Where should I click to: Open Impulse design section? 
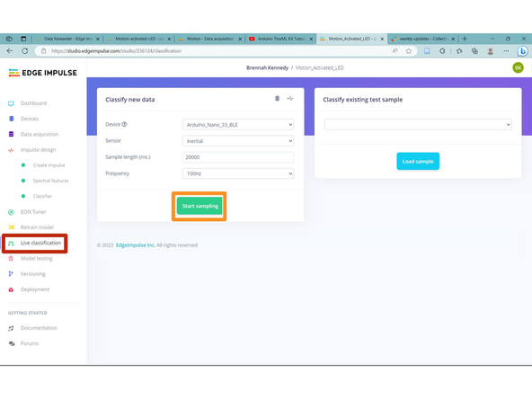click(x=38, y=150)
